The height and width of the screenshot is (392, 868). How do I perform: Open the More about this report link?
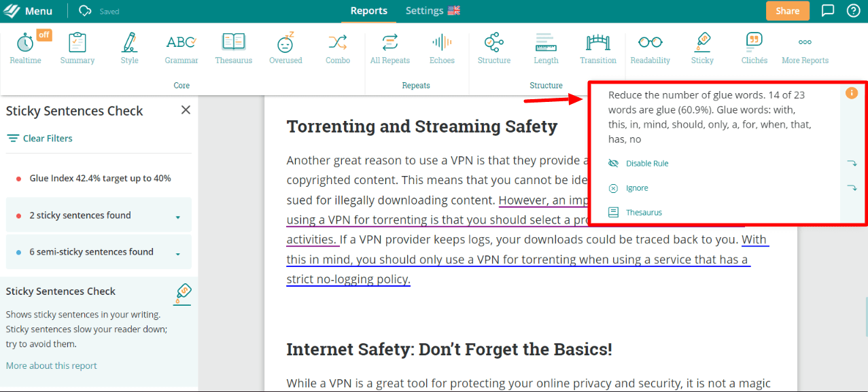(52, 366)
